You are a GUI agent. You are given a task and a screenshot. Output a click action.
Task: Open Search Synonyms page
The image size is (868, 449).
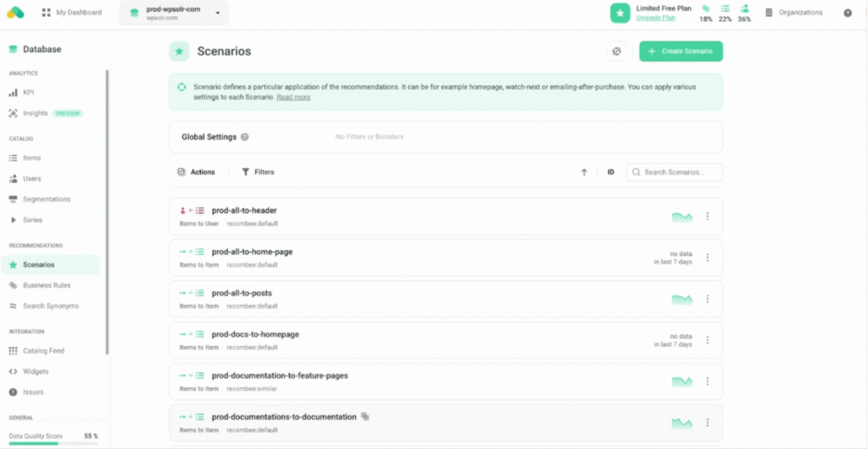coord(51,306)
